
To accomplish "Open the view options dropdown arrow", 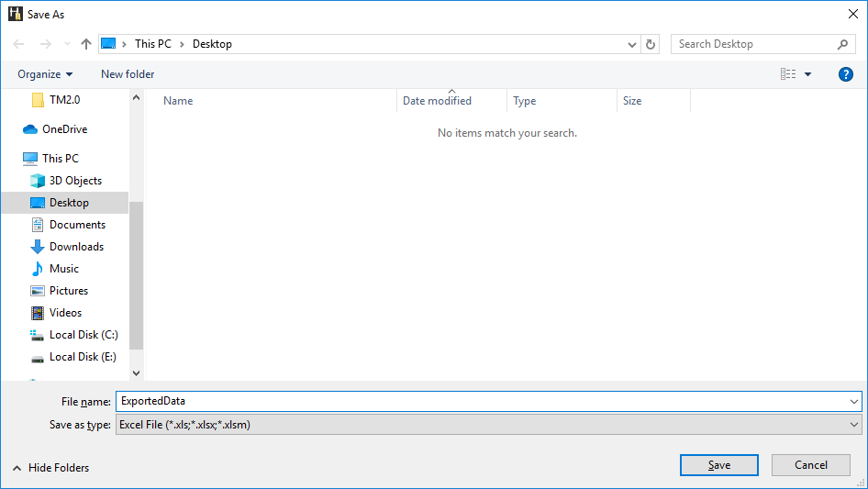I will click(x=807, y=74).
